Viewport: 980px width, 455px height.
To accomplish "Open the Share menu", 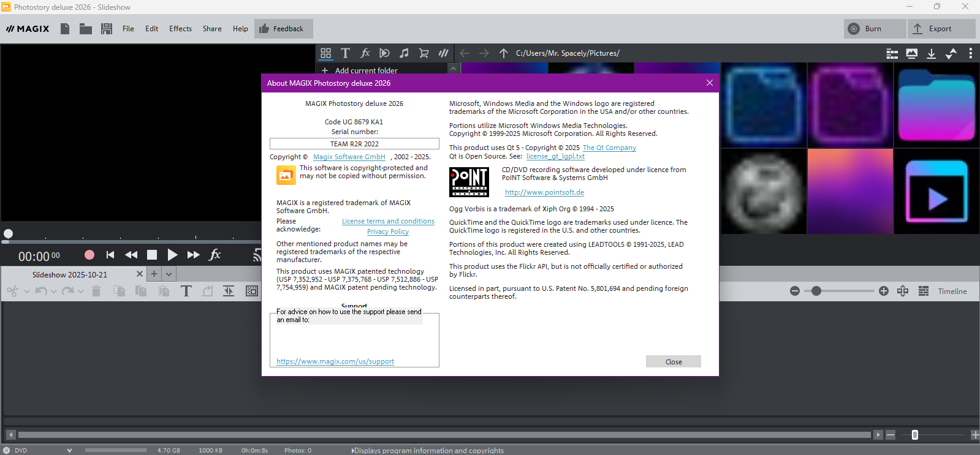I will pyautogui.click(x=212, y=29).
